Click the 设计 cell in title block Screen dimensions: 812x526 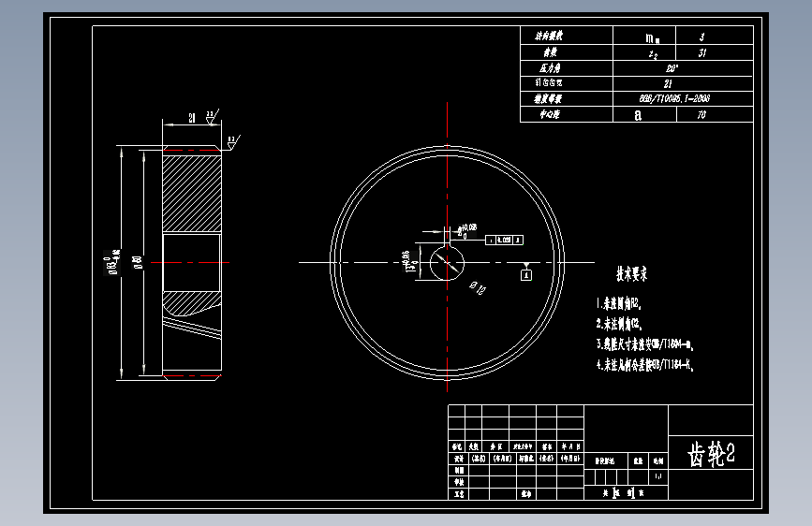point(458,459)
